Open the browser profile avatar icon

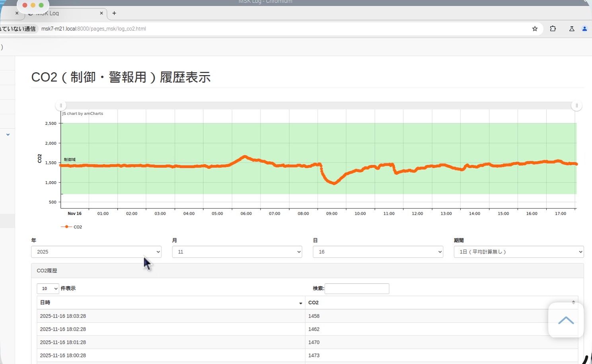click(584, 29)
